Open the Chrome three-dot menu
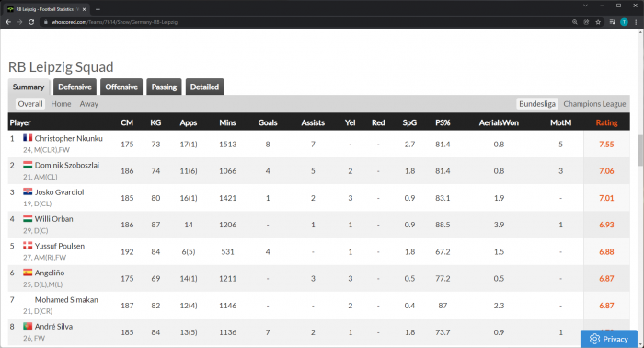Image resolution: width=644 pixels, height=348 pixels. (x=636, y=22)
